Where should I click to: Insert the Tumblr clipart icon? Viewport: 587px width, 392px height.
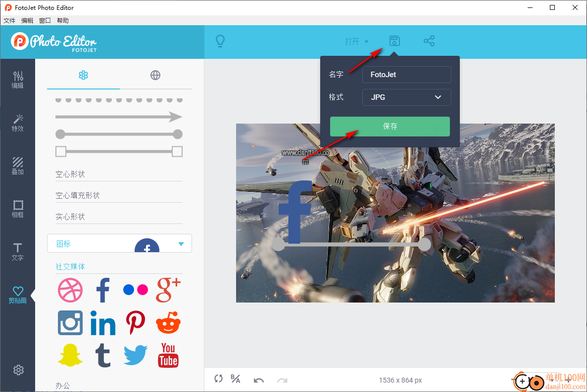[103, 355]
